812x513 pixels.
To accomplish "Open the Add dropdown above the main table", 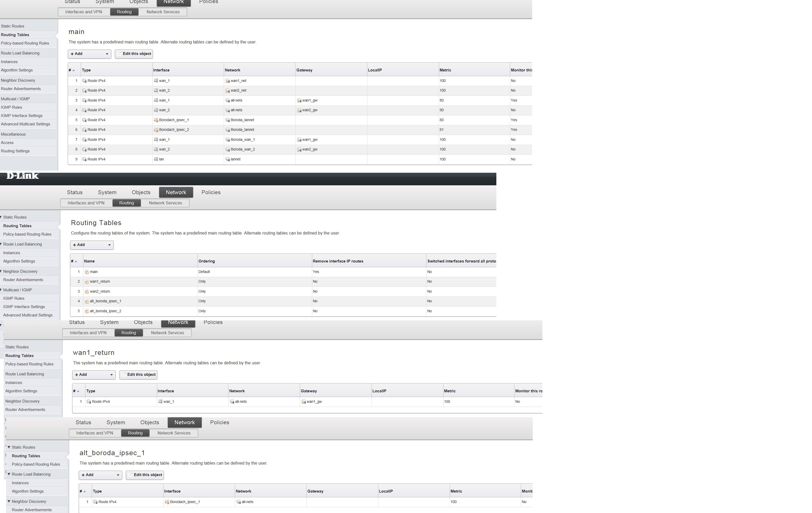I will (x=89, y=54).
